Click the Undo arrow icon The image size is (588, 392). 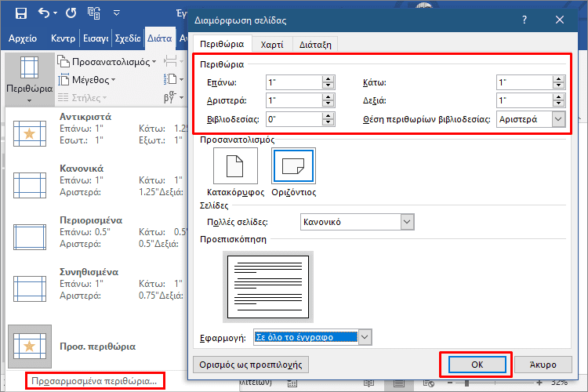tap(44, 13)
